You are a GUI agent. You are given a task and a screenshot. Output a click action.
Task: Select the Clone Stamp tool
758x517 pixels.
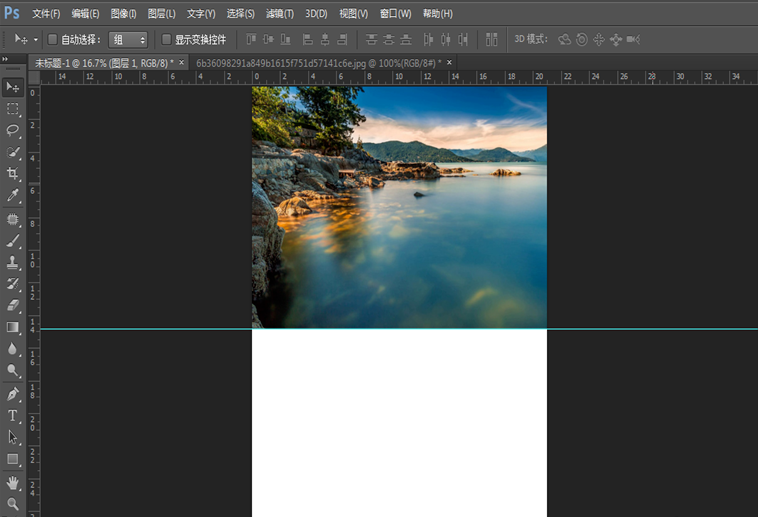[13, 262]
